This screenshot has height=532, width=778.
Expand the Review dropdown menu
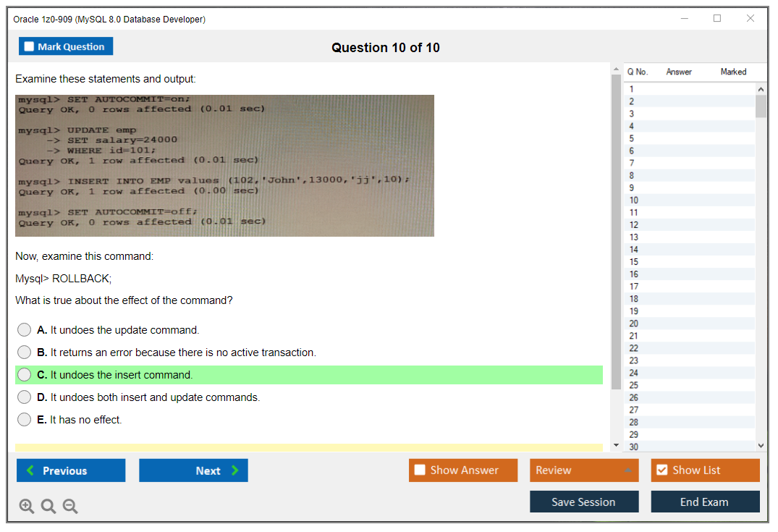coord(583,470)
